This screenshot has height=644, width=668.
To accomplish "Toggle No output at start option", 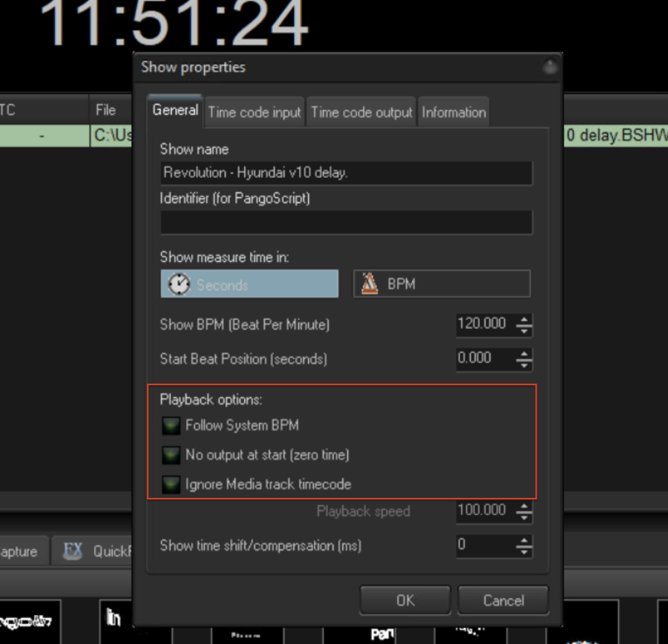I will pos(172,455).
